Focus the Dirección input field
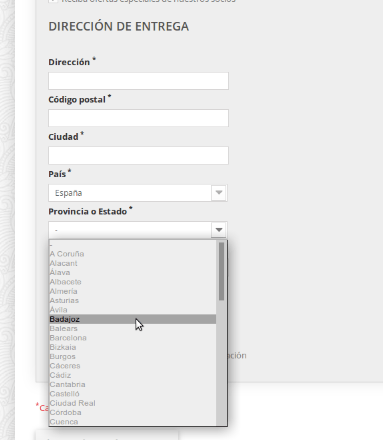The width and height of the screenshot is (383, 440). 138,81
